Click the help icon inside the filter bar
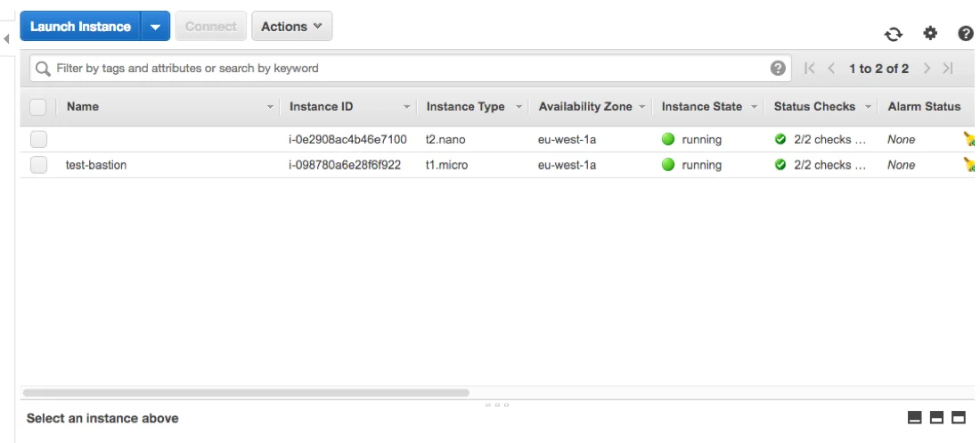Viewport: 980px width, 443px height. pos(778,69)
